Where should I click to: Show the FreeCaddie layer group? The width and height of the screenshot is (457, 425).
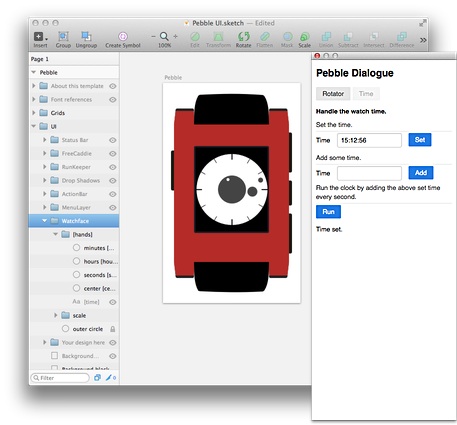tap(113, 153)
